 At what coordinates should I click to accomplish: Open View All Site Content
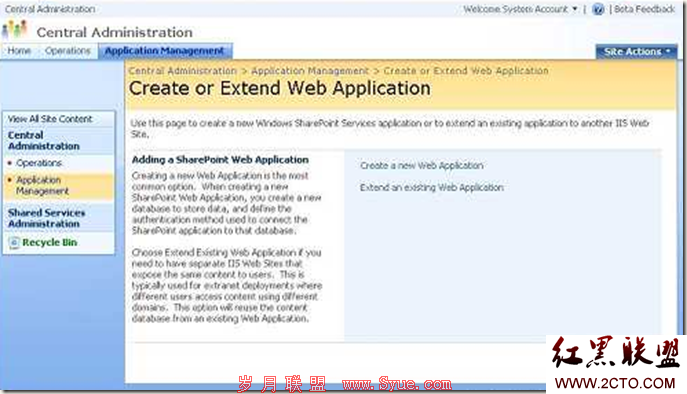tap(50, 119)
